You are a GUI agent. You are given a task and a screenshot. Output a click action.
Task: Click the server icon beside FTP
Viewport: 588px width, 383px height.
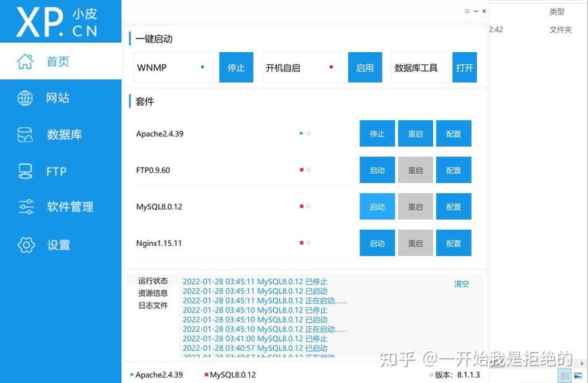click(x=25, y=172)
